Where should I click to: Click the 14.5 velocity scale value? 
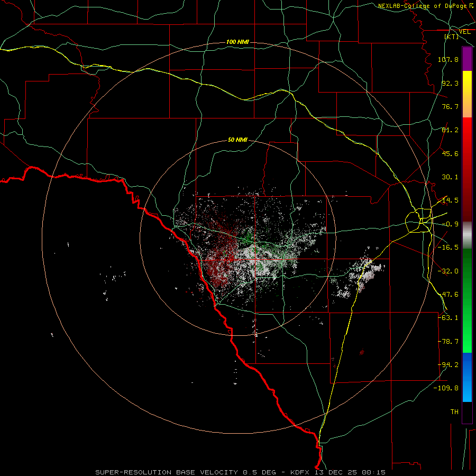[x=450, y=200]
